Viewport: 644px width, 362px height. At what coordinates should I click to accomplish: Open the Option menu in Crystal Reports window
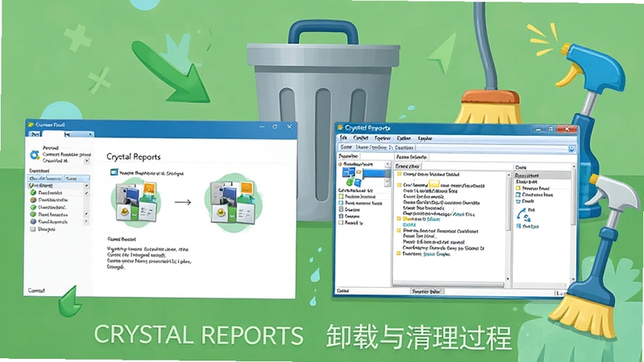point(404,138)
